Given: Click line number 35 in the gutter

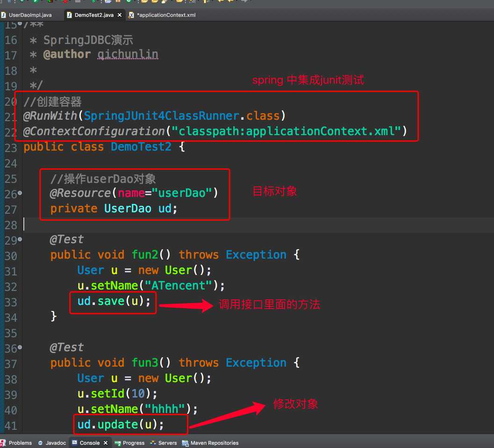Looking at the screenshot, I should 11,333.
